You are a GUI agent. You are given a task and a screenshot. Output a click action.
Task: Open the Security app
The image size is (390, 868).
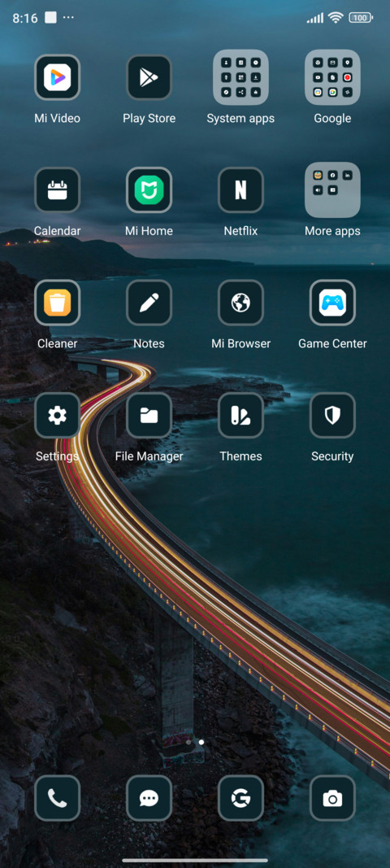pos(332,415)
